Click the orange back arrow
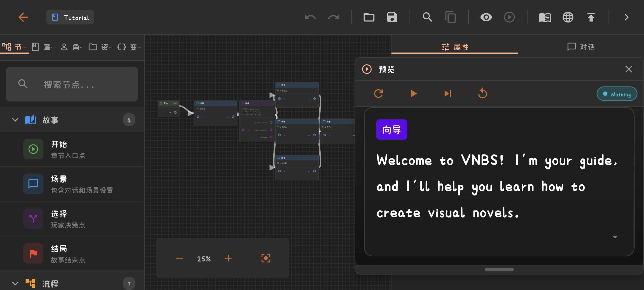644x290 pixels. (x=23, y=17)
